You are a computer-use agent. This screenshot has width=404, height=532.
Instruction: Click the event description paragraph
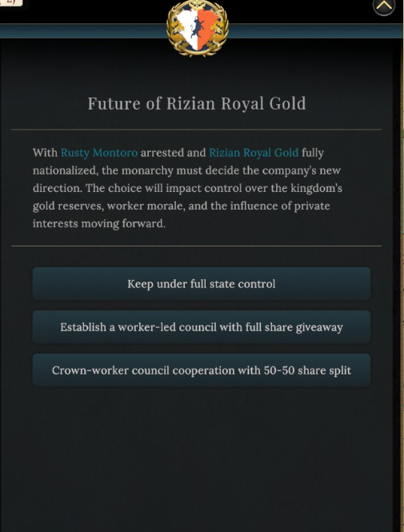(187, 188)
